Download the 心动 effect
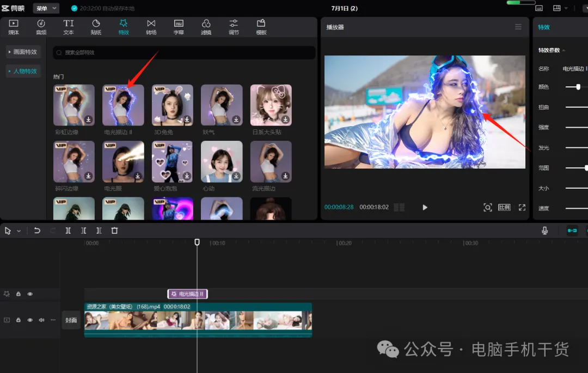This screenshot has width=588, height=373. click(236, 176)
